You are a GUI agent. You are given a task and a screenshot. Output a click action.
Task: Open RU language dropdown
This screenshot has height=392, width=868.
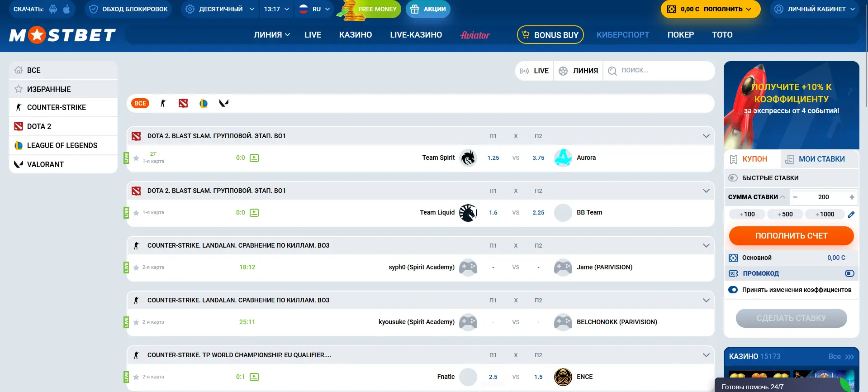pyautogui.click(x=314, y=9)
